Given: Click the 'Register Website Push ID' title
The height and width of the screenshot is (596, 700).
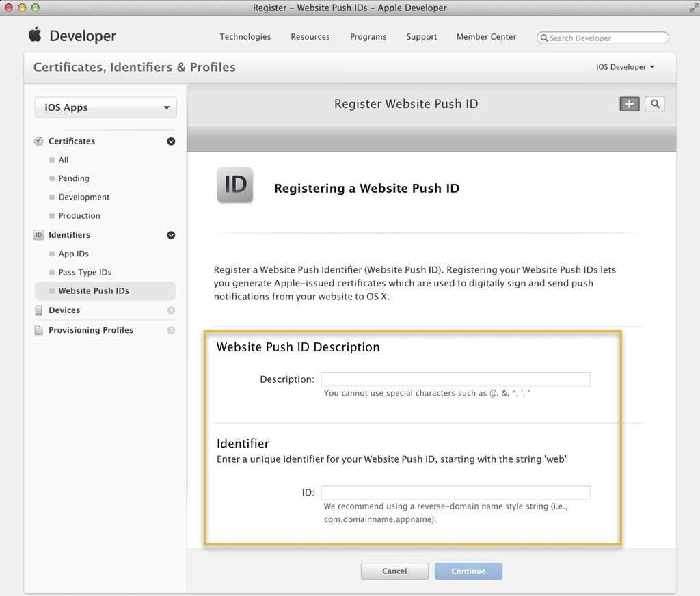Looking at the screenshot, I should tap(406, 104).
